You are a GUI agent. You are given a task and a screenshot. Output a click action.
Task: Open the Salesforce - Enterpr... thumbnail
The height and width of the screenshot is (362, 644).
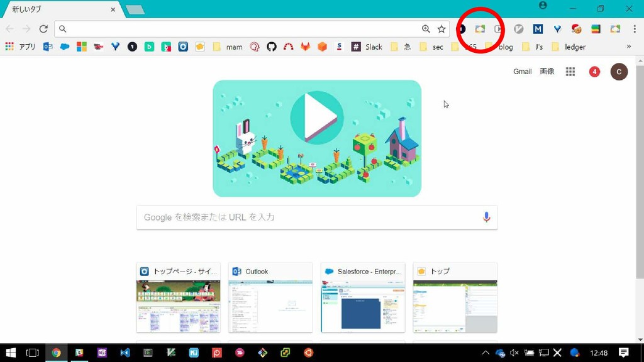(363, 297)
